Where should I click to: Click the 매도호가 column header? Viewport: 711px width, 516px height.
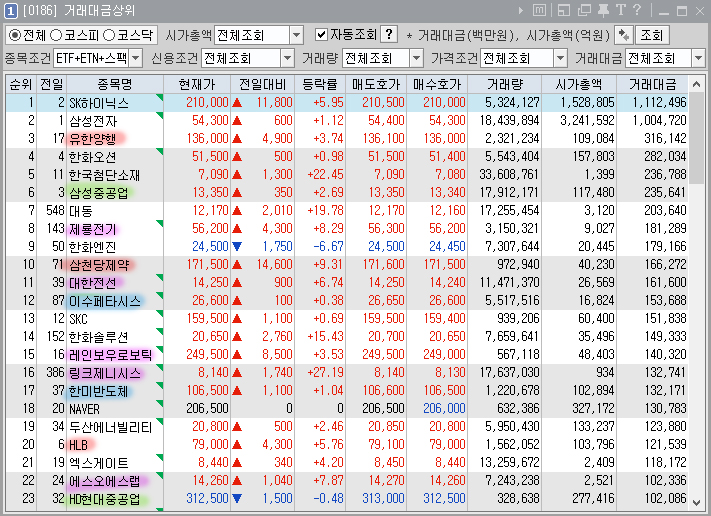coord(376,84)
